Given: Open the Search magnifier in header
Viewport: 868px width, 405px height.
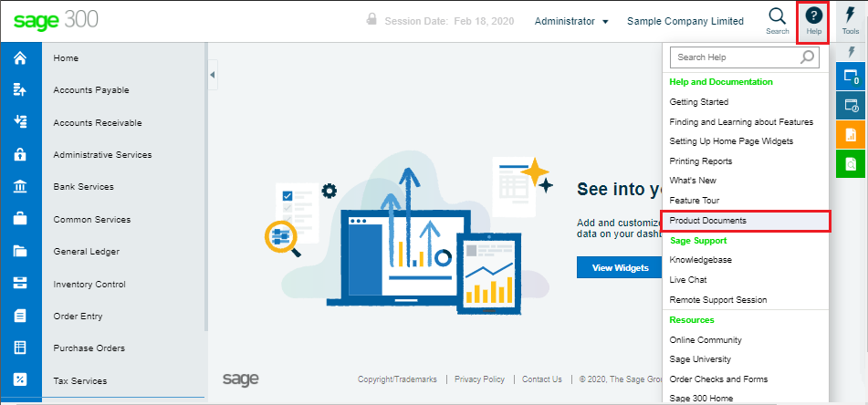Looking at the screenshot, I should [x=778, y=22].
